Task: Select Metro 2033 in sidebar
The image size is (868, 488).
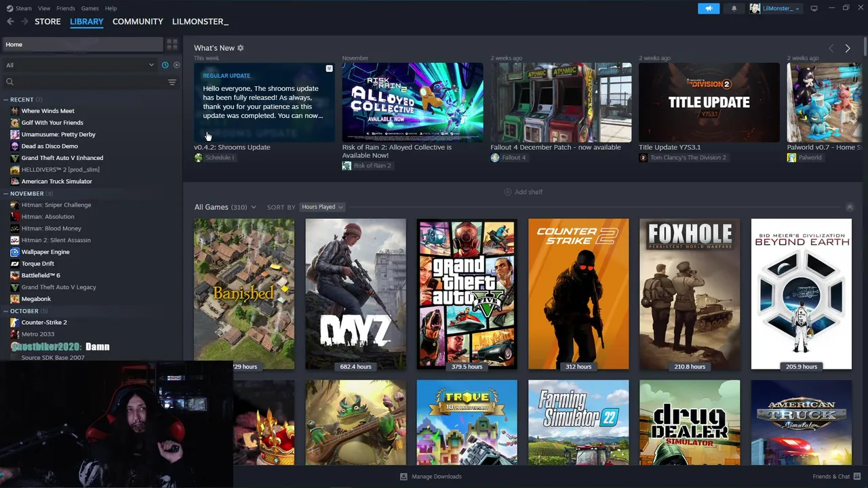Action: click(x=37, y=334)
